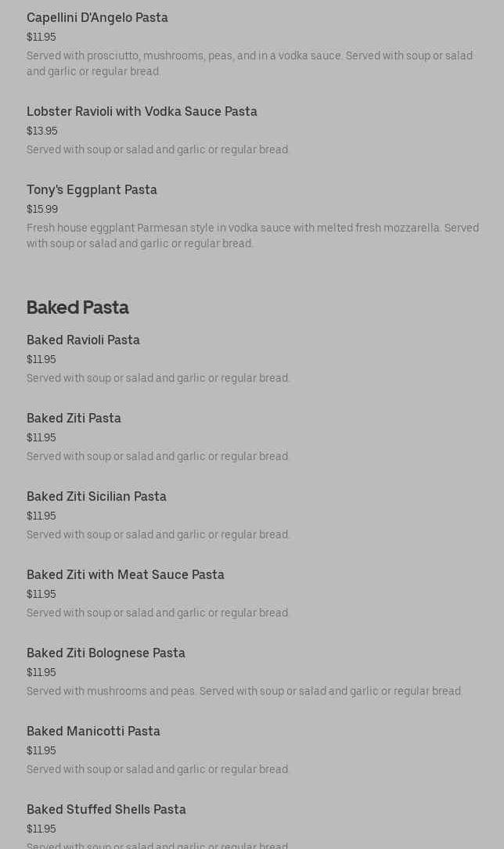Click the price under Baked Ravioli Pasta

pyautogui.click(x=41, y=359)
